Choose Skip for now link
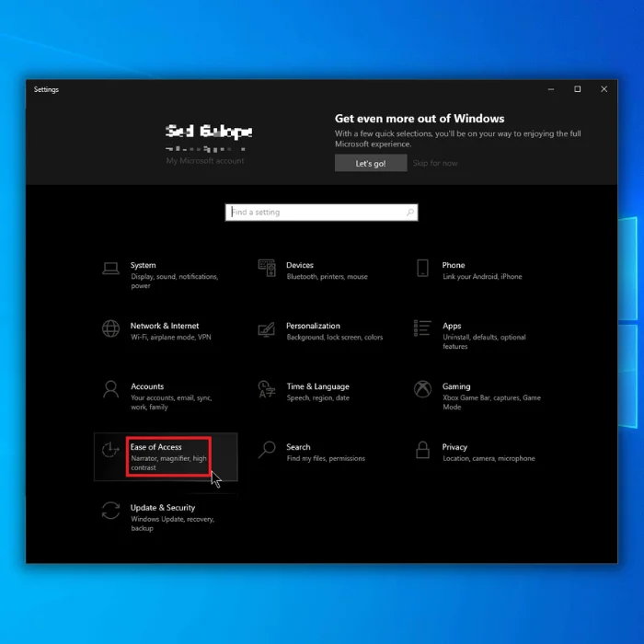This screenshot has width=644, height=644. 435,163
